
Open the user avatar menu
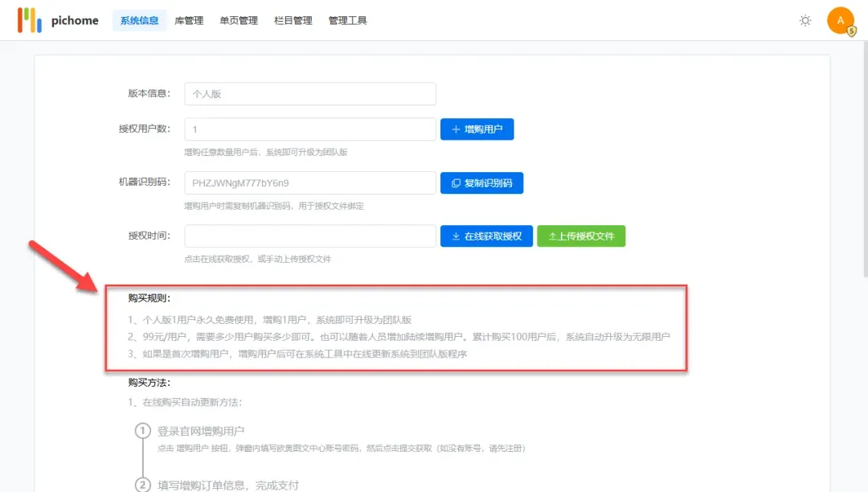point(840,21)
